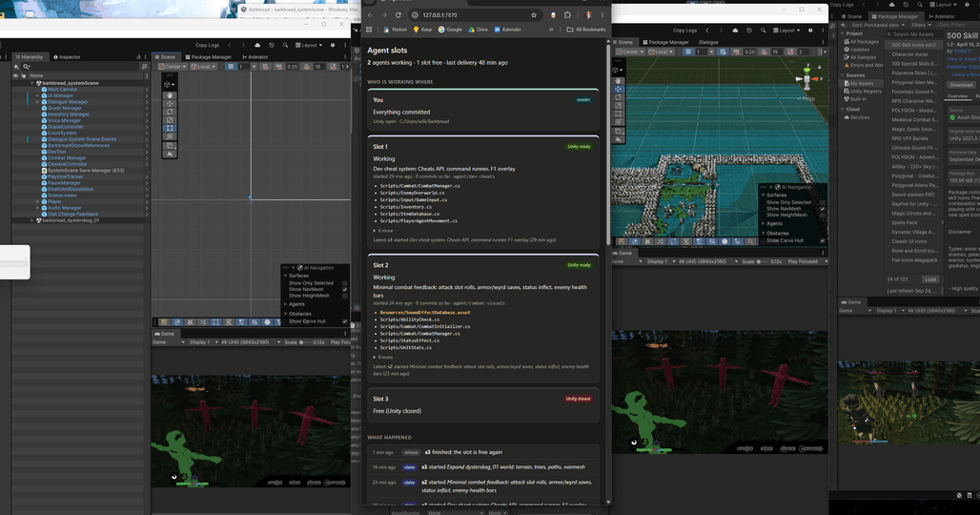Viewport: 980px width, 515px height.
Task: Select the Rotate tool in left Unity scene
Action: tap(170, 112)
